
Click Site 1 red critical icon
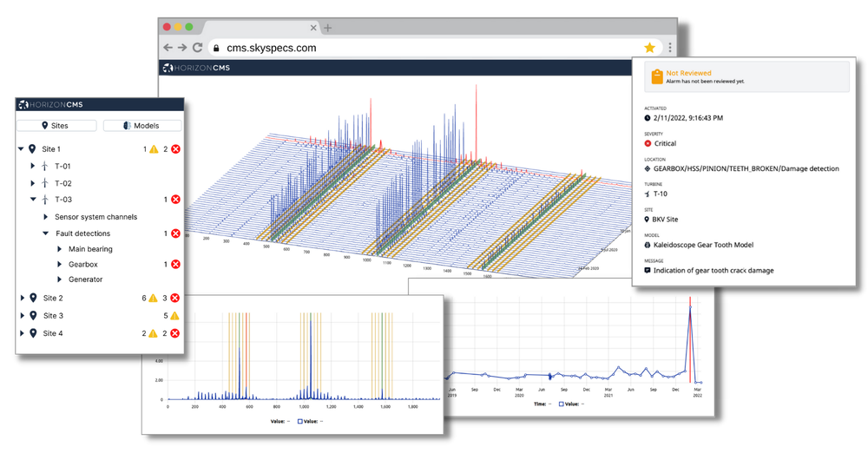[x=175, y=149]
